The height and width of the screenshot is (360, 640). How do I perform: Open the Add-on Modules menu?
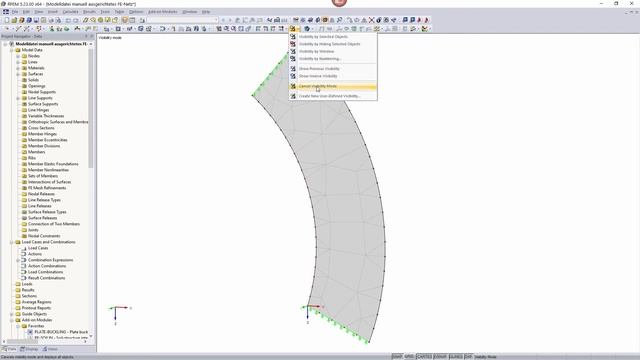(162, 12)
